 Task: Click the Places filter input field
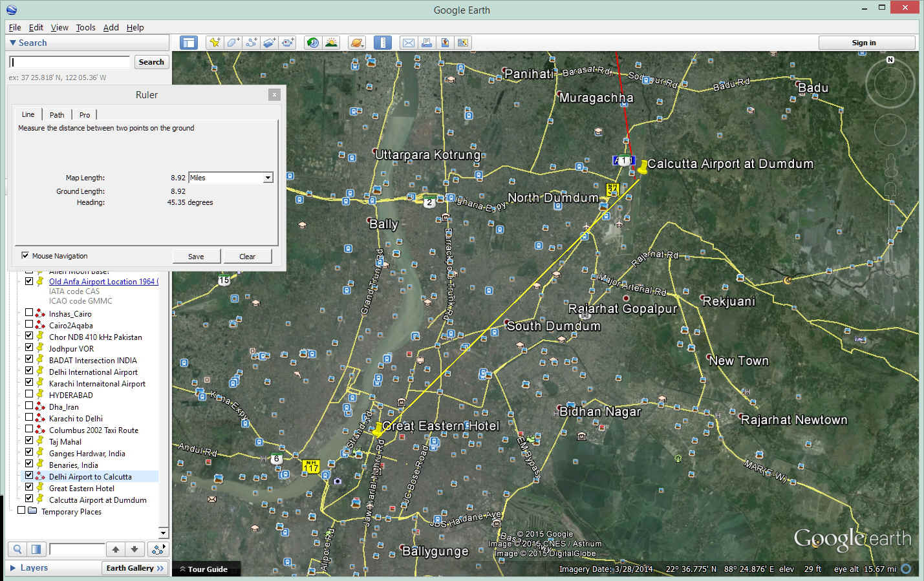(77, 549)
